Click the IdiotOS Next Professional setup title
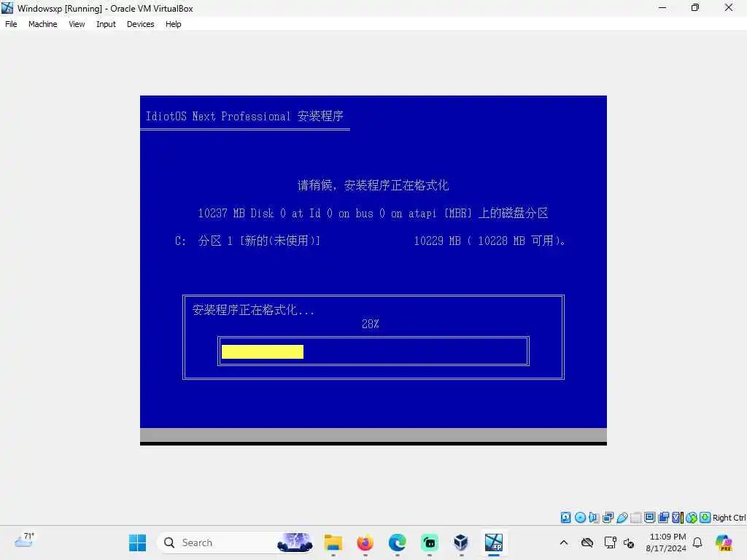 (244, 116)
